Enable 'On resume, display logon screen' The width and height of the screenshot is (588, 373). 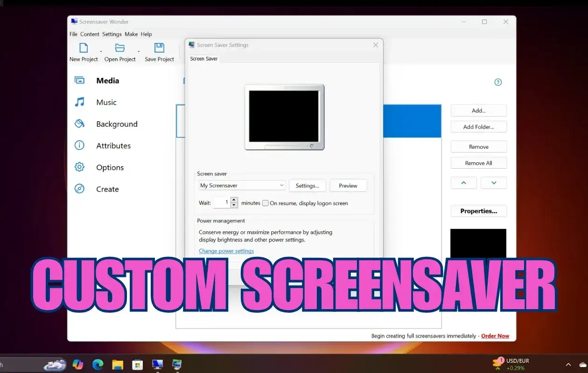point(265,203)
